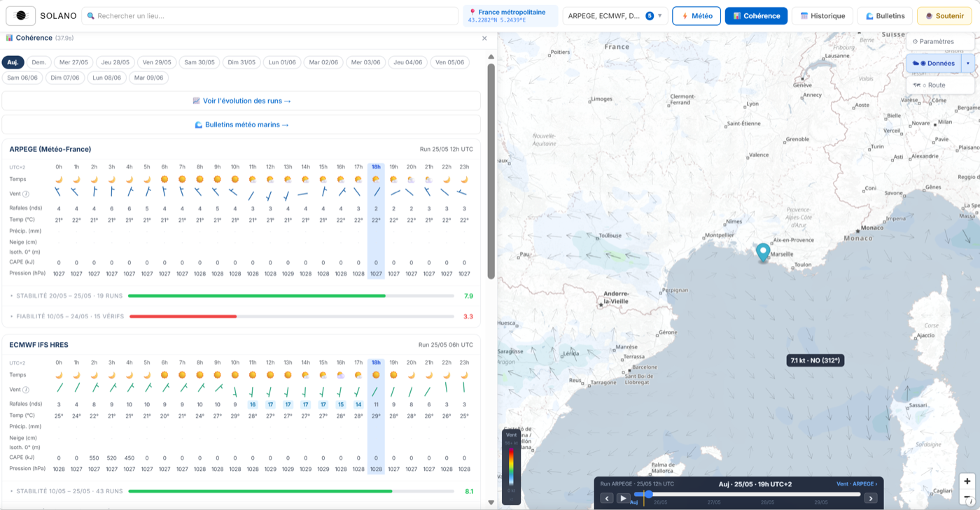Open the Bulletins tab
Screen dimensions: 980x510
pyautogui.click(x=885, y=16)
